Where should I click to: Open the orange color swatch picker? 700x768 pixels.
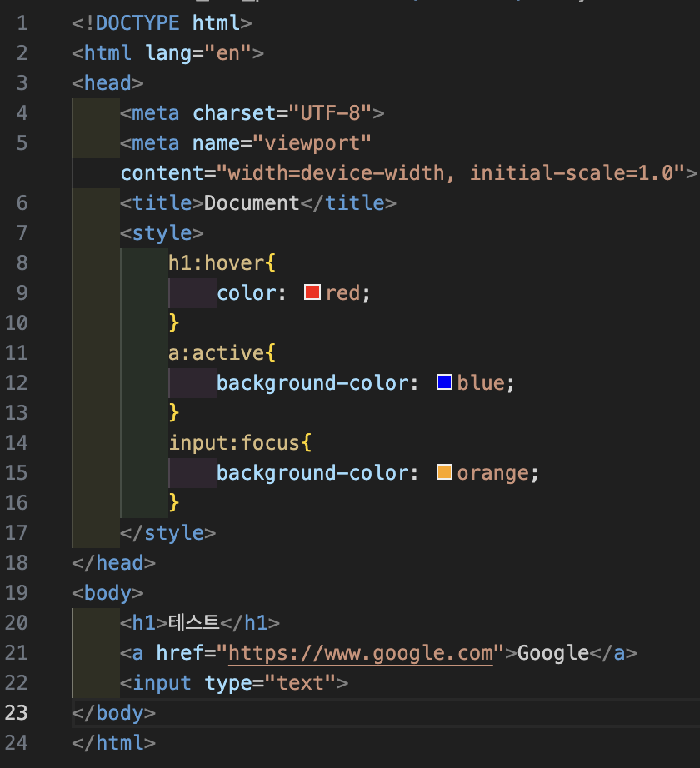444,472
